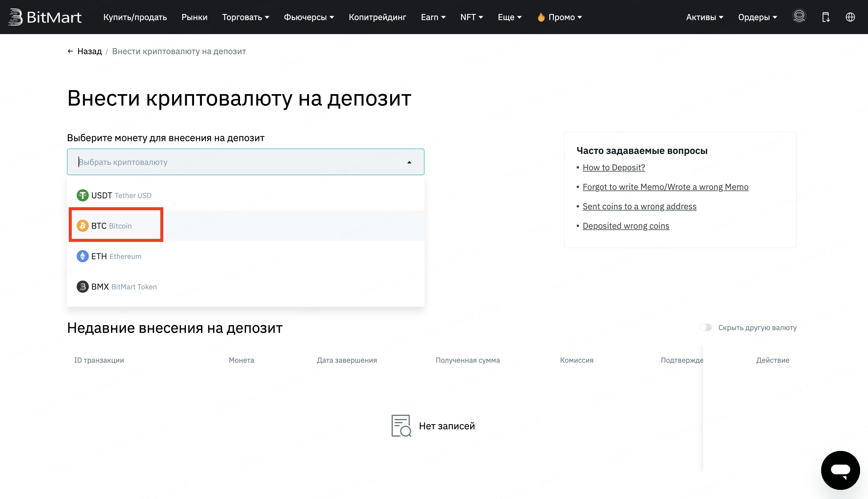The width and height of the screenshot is (868, 499).
Task: Open Sent coins to a wrong address link
Action: pos(640,206)
